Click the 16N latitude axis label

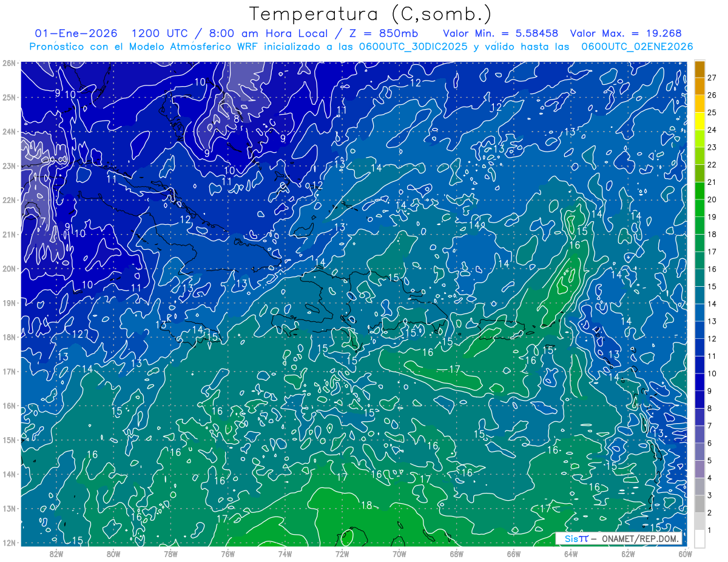point(8,406)
